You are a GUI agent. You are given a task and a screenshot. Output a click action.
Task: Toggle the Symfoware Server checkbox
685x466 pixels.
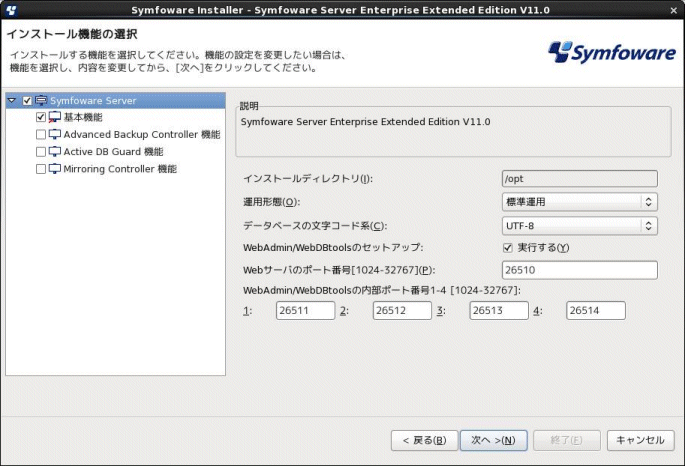pyautogui.click(x=27, y=100)
